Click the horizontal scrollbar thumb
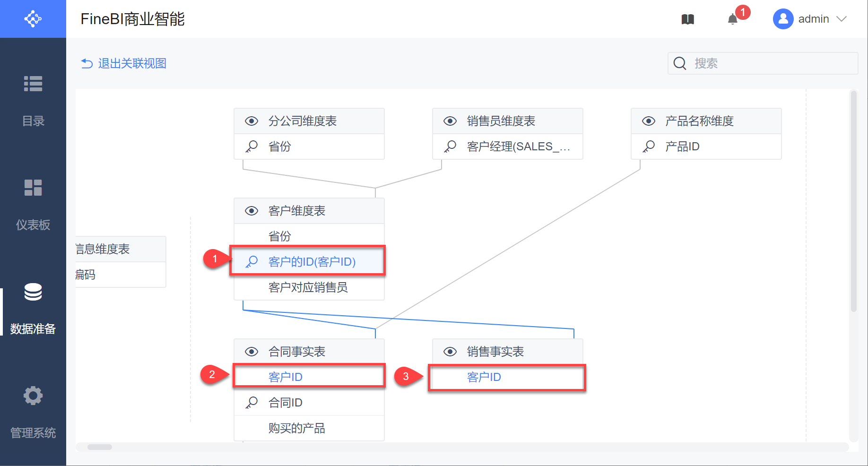Viewport: 868px width, 466px height. click(x=100, y=447)
